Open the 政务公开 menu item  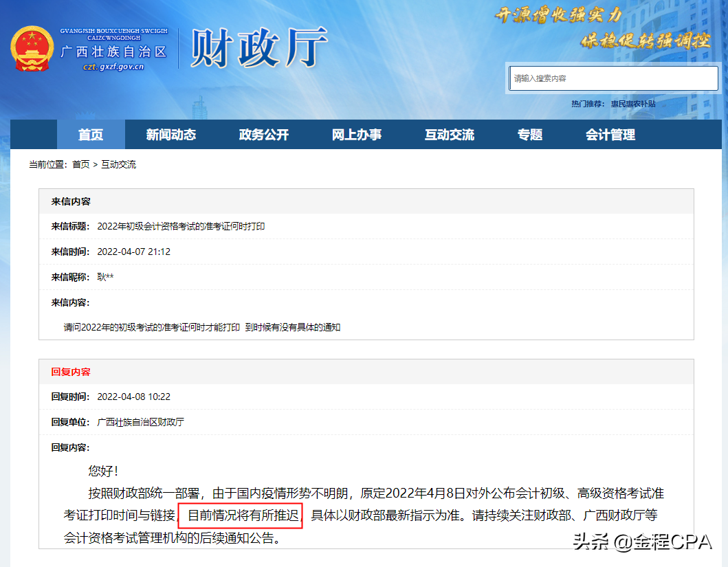tap(264, 135)
